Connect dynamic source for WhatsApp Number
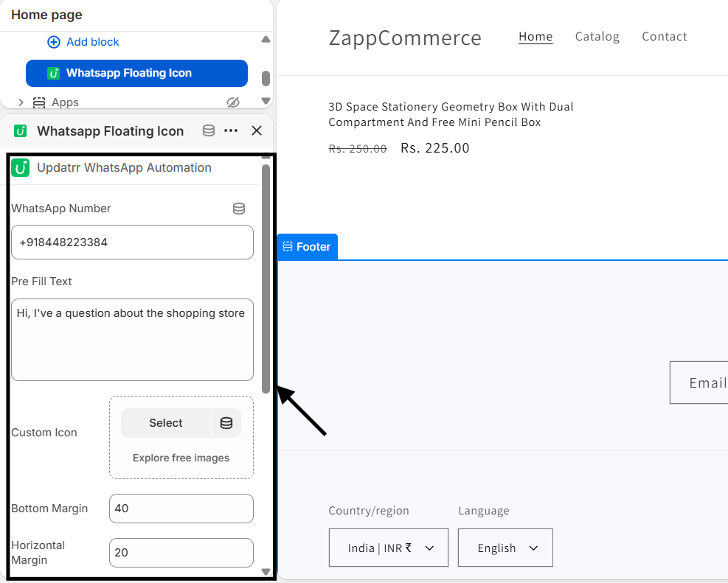The image size is (728, 583). pyautogui.click(x=239, y=209)
